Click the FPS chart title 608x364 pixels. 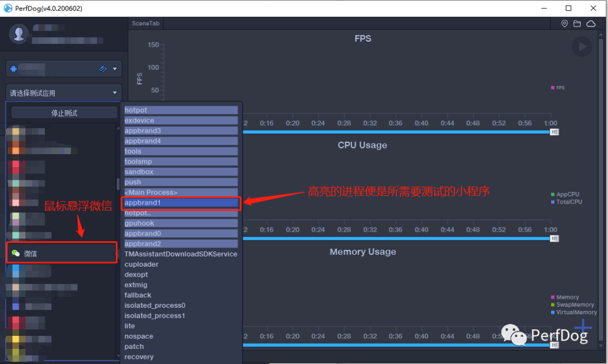coord(363,38)
